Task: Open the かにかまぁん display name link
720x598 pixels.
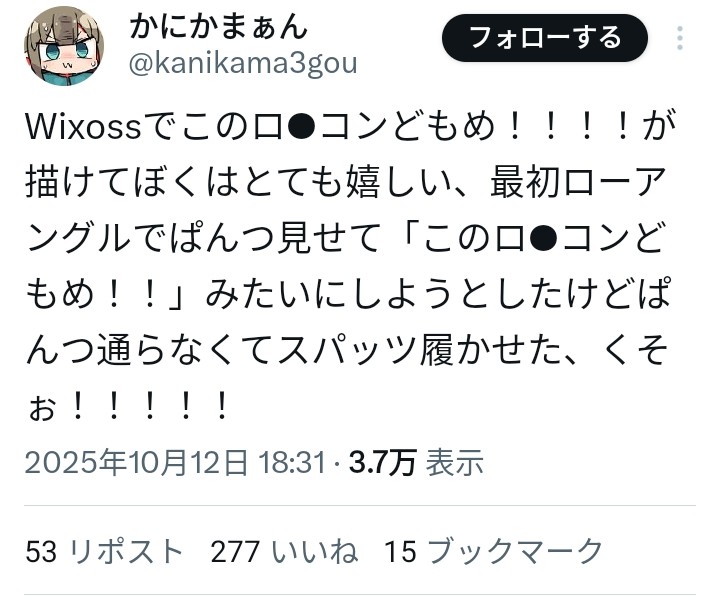Action: (219, 27)
